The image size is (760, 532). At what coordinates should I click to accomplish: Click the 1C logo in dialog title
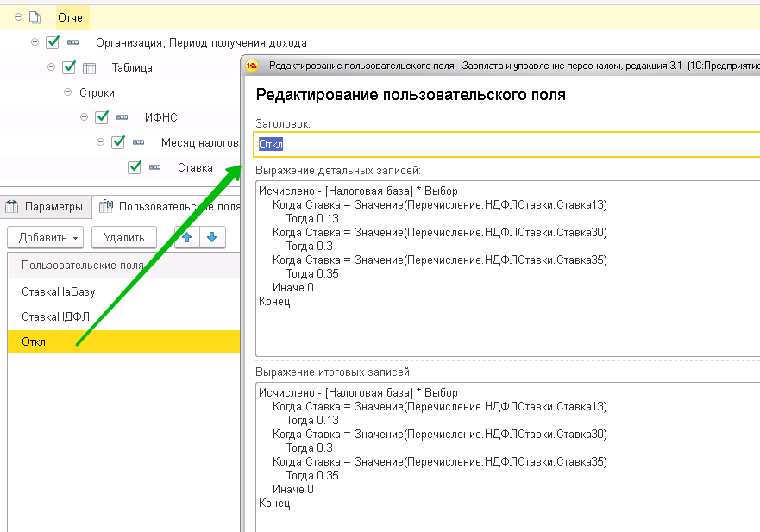(x=252, y=66)
